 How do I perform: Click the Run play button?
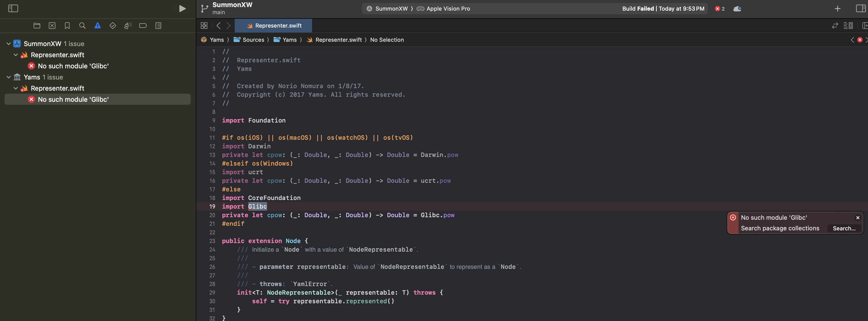click(182, 8)
